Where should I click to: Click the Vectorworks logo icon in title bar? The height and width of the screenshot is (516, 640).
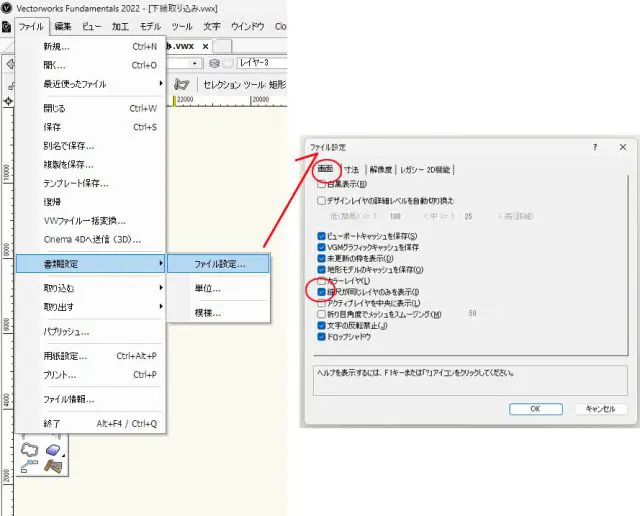[x=8, y=8]
